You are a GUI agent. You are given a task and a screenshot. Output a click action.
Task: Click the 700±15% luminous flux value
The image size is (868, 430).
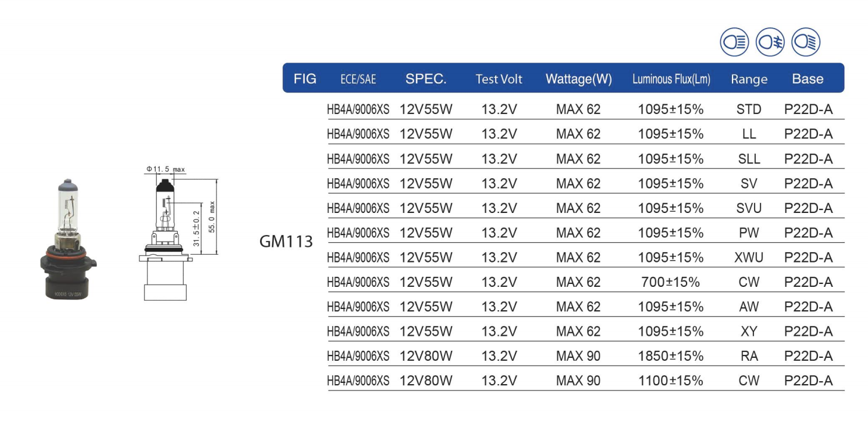pos(671,282)
